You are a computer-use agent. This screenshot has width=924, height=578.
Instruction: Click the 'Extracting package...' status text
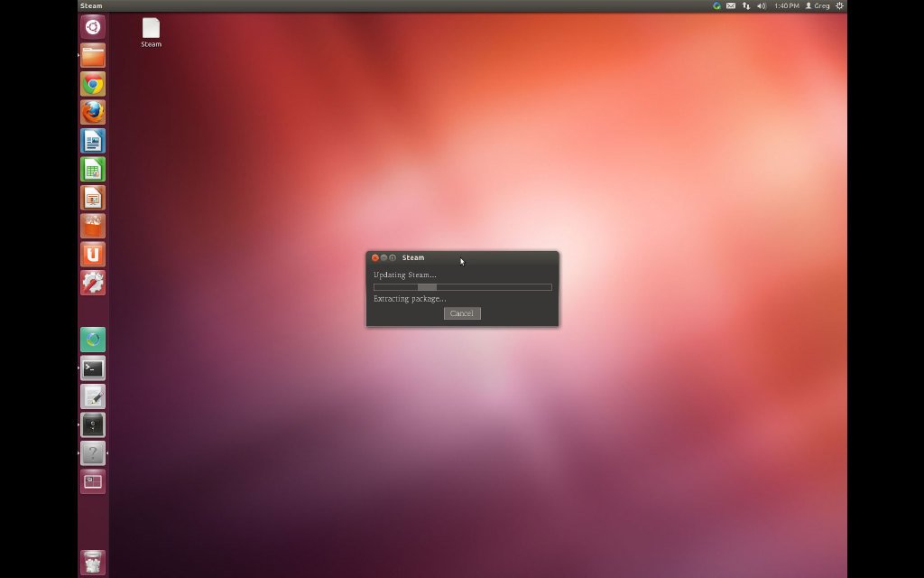point(410,299)
